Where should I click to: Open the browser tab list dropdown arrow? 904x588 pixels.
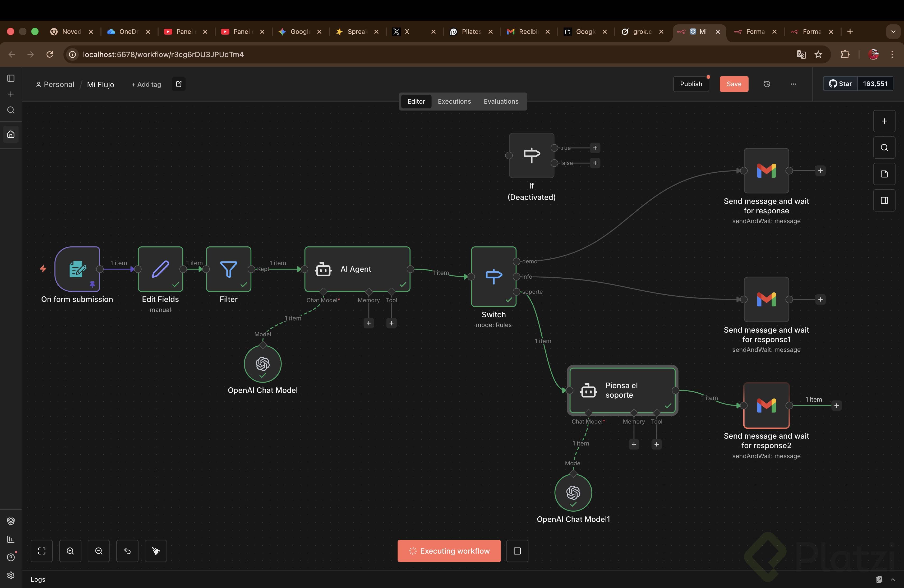pyautogui.click(x=893, y=31)
